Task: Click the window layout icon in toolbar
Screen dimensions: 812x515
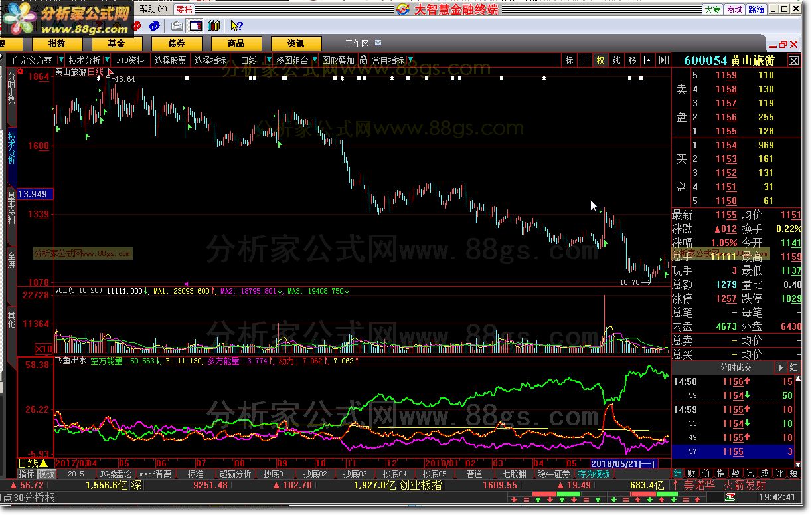Action: point(196,26)
